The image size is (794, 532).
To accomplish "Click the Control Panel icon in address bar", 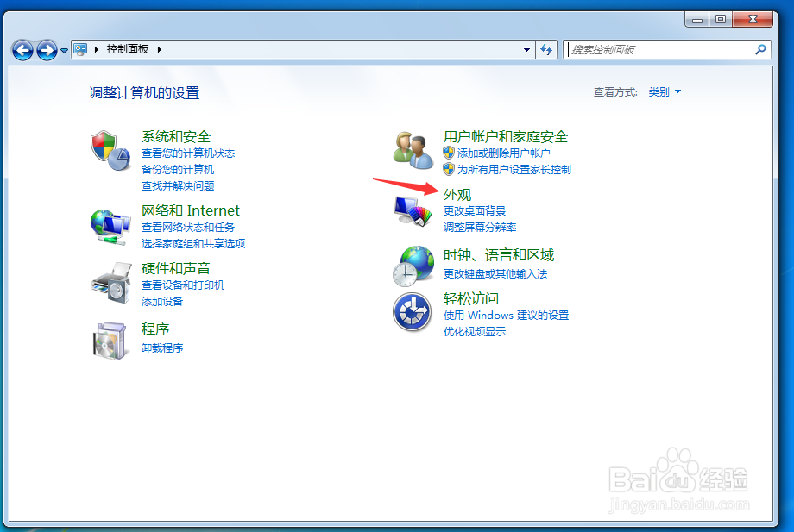I will coord(79,49).
